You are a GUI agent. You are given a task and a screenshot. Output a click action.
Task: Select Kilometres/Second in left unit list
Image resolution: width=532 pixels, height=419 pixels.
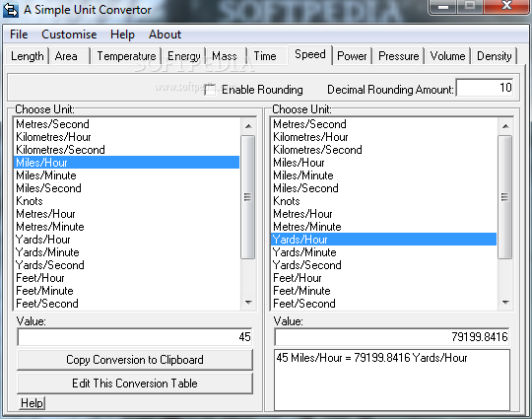click(x=126, y=150)
